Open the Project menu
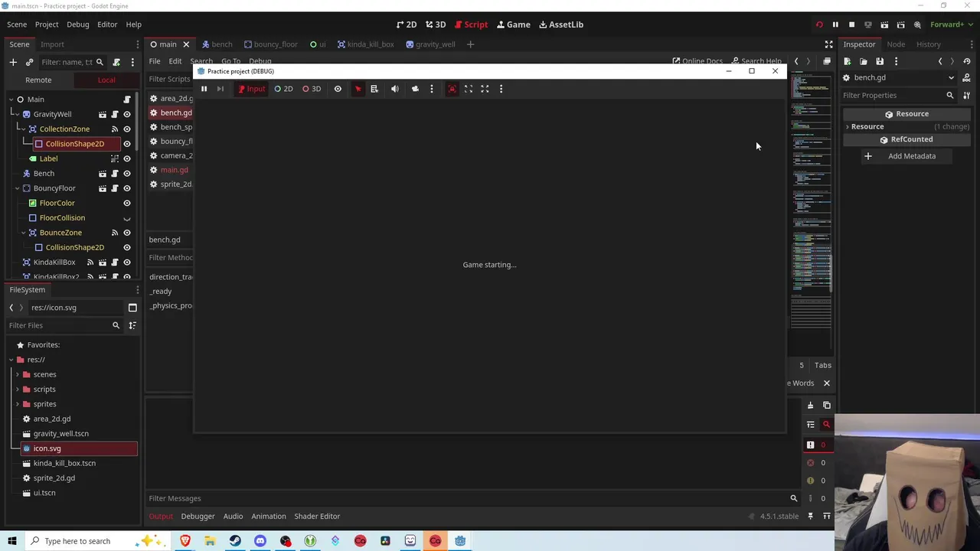 pos(47,24)
